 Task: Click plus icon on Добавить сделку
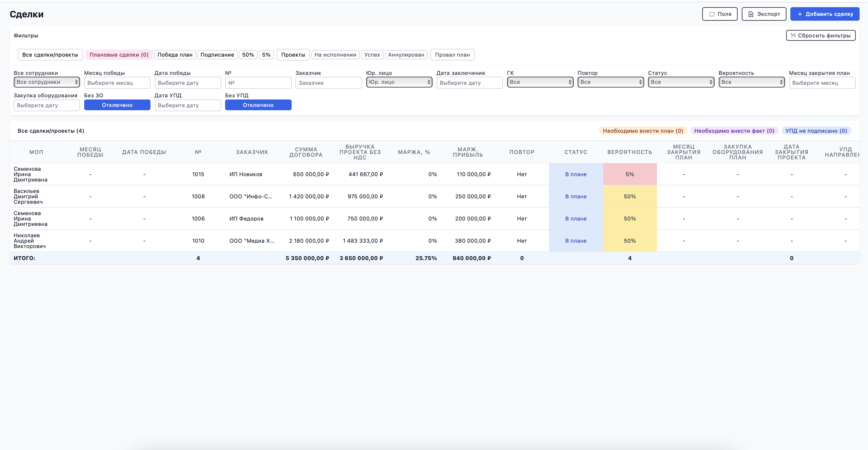[x=800, y=14]
